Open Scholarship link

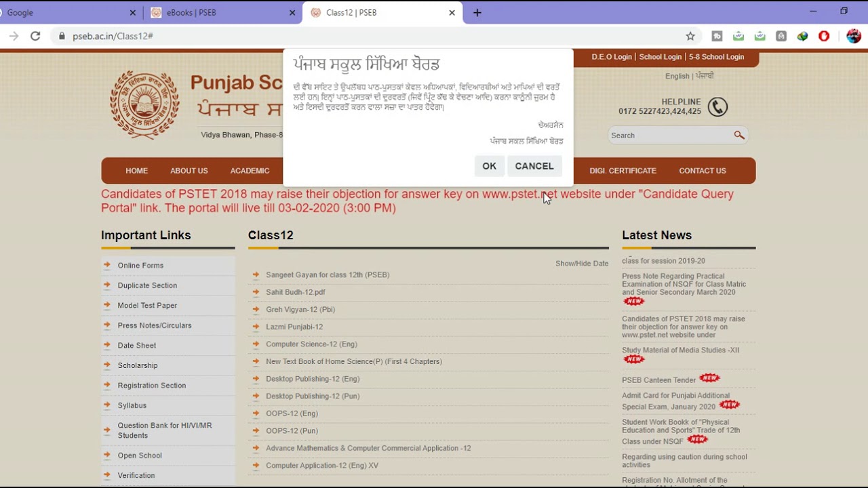tap(138, 365)
